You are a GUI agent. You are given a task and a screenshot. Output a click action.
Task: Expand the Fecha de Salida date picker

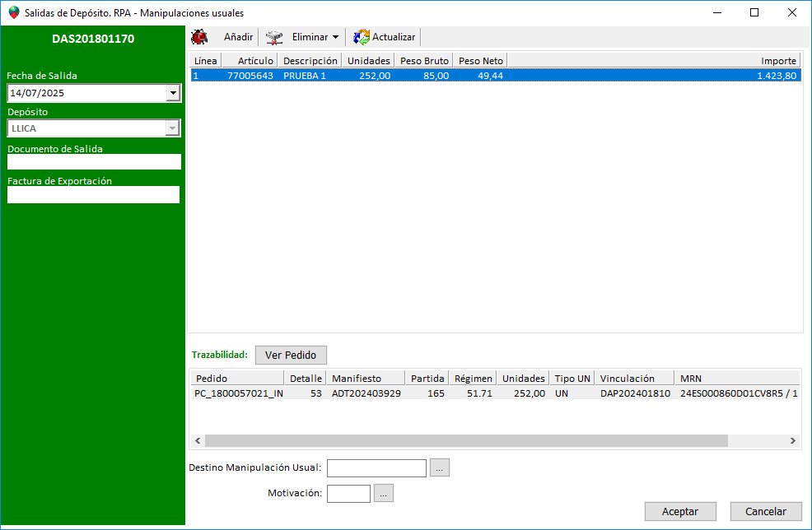pos(173,93)
